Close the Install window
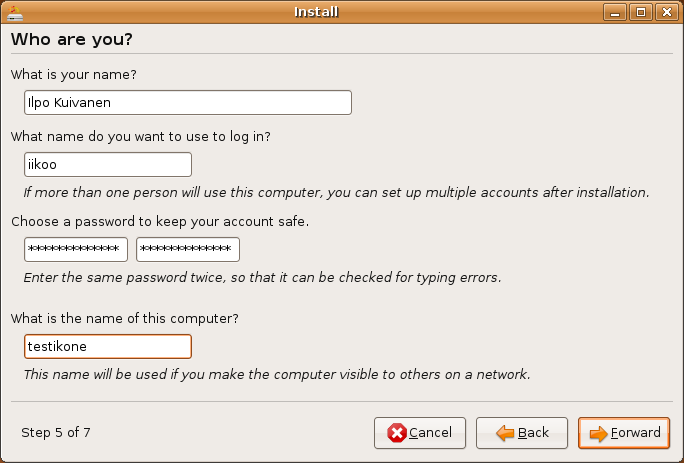Image resolution: width=684 pixels, height=463 pixels. (667, 12)
